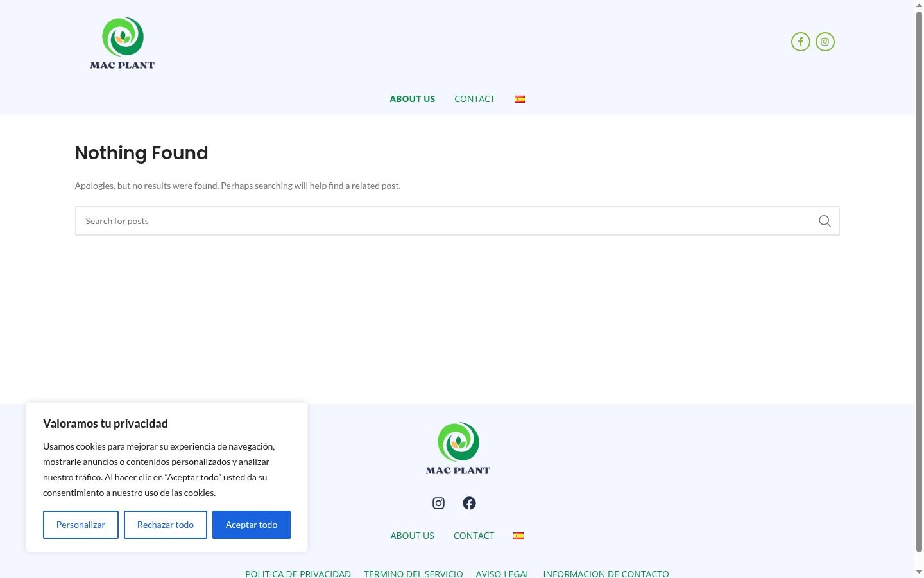Open the footer Facebook icon
The height and width of the screenshot is (578, 924).
[469, 503]
